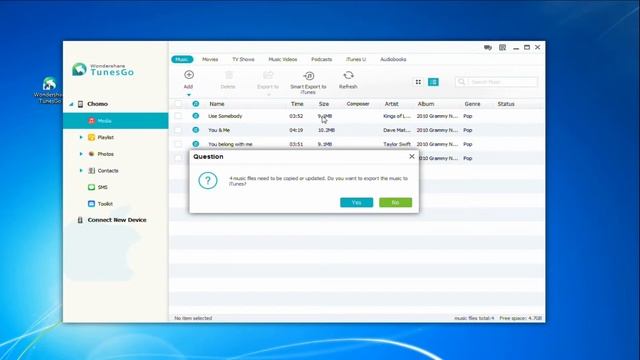Image resolution: width=640 pixels, height=360 pixels.
Task: Click the Chomo device phone icon
Action: pos(80,104)
